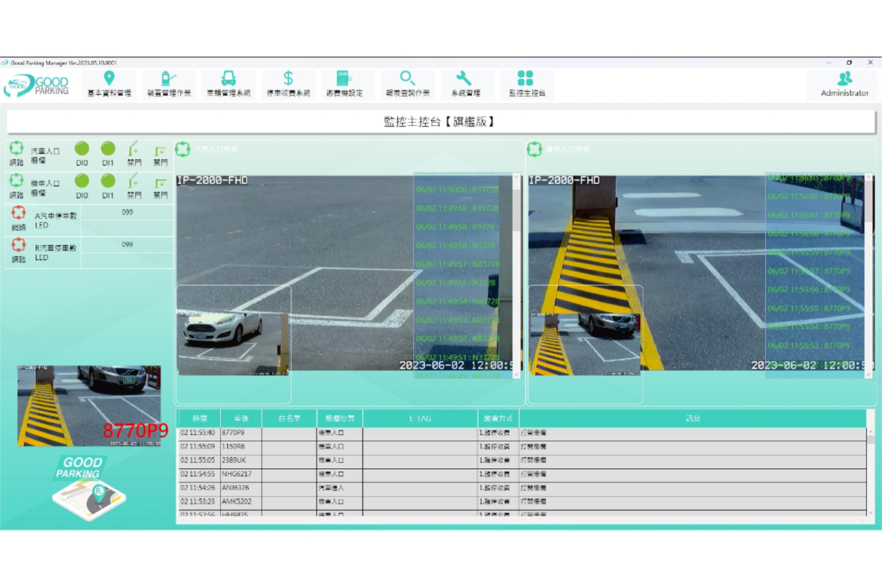Select table cell 2389UK
This screenshot has width=882, height=588.
pyautogui.click(x=240, y=461)
